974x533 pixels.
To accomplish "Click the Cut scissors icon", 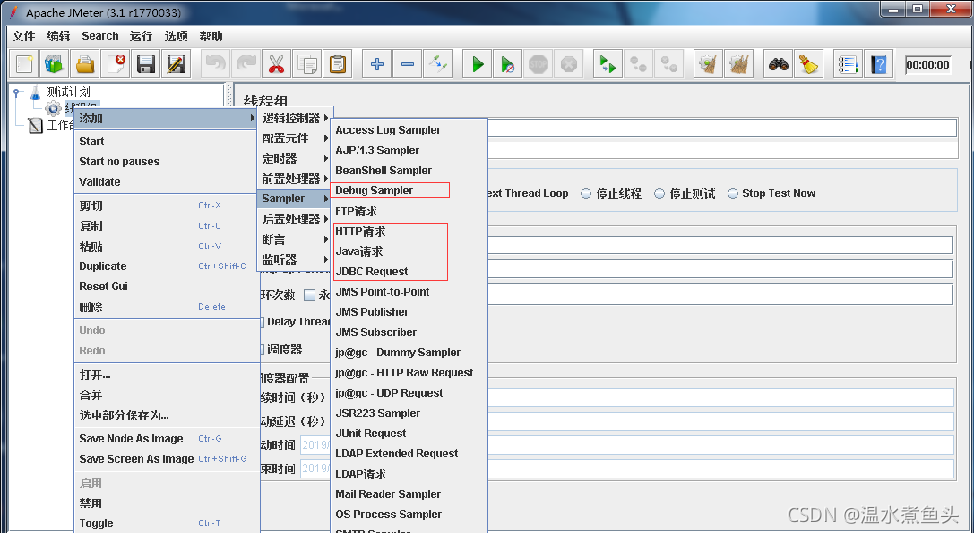I will pos(276,64).
